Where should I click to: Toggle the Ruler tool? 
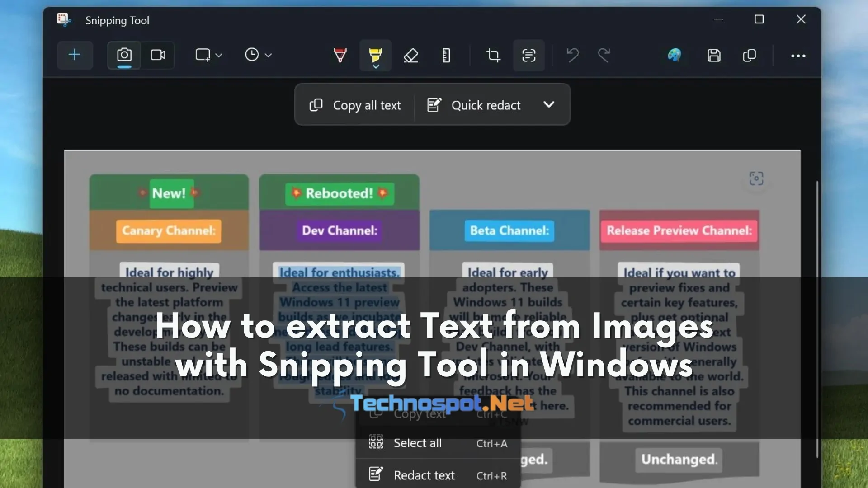tap(446, 55)
